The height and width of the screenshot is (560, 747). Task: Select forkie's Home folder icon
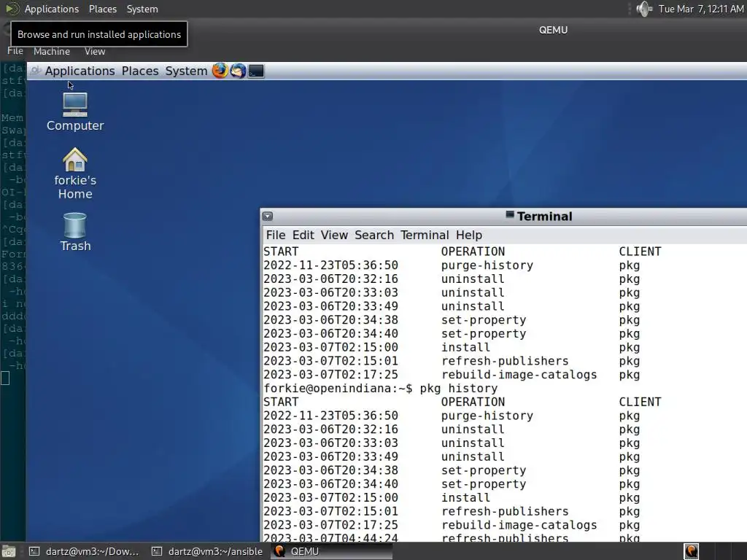point(75,174)
